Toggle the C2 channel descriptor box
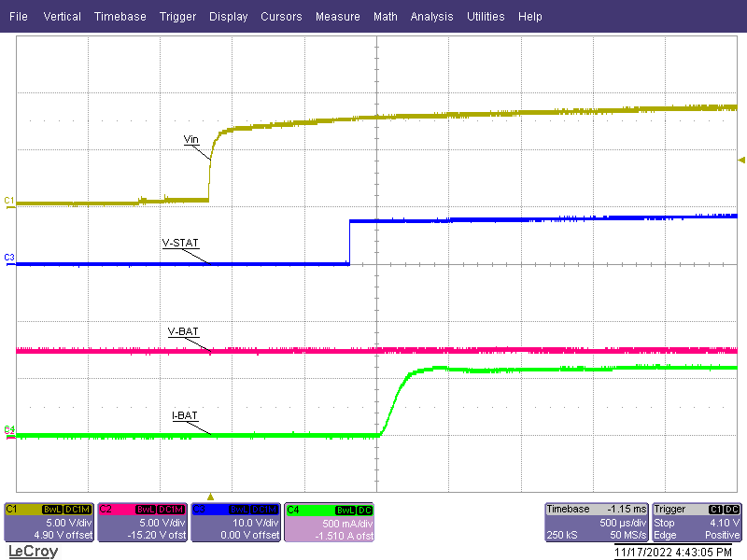Viewport: 747px width, 560px height. click(x=140, y=523)
